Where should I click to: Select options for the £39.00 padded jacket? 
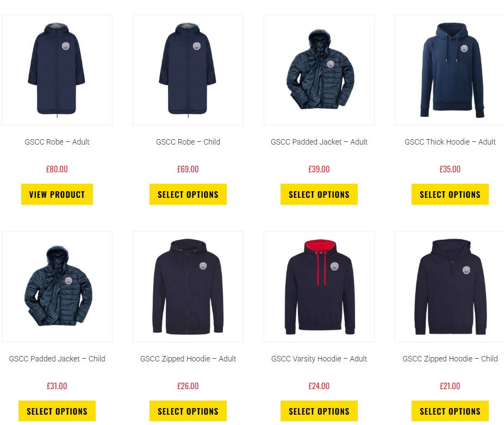[x=319, y=195]
